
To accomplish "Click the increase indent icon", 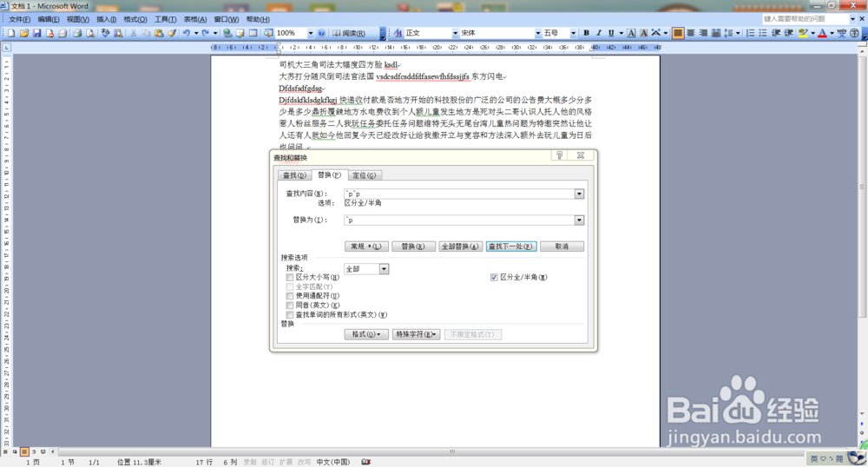I will tap(789, 33).
